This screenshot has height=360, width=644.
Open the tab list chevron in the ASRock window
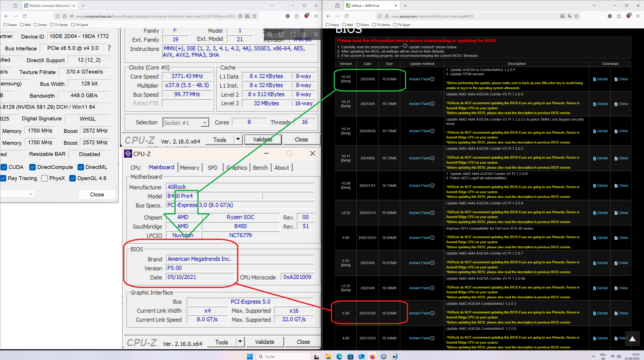[x=594, y=6]
